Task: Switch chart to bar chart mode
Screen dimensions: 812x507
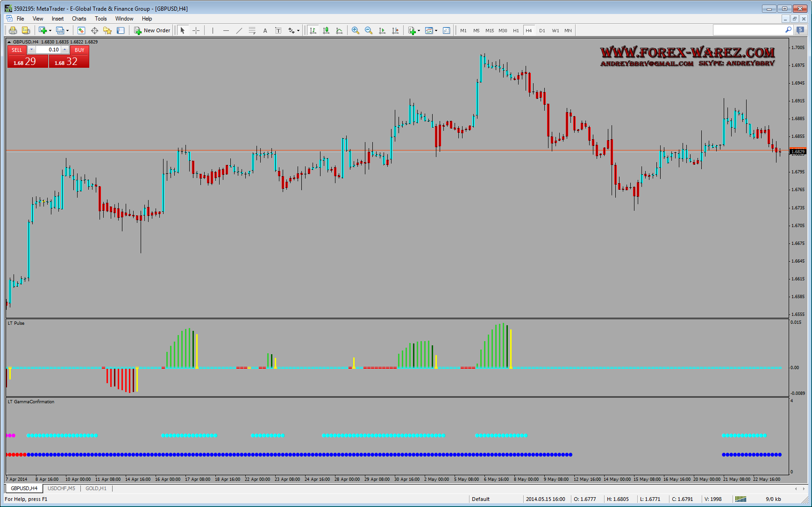Action: (x=313, y=30)
